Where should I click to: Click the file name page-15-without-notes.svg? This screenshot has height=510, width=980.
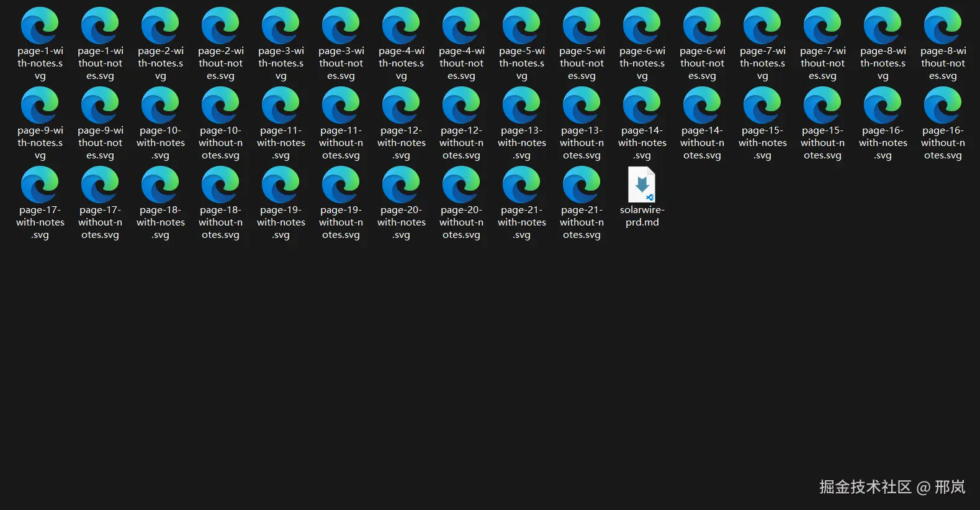(x=822, y=143)
